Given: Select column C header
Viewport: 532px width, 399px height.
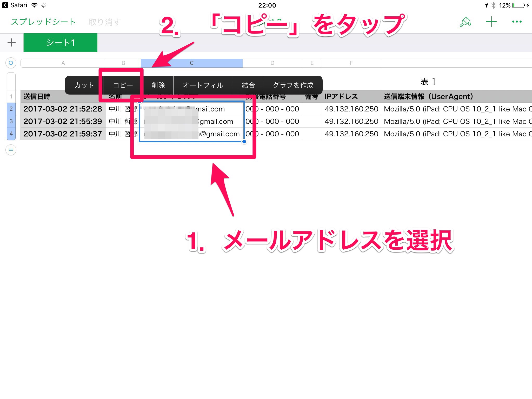Looking at the screenshot, I should click(x=192, y=63).
